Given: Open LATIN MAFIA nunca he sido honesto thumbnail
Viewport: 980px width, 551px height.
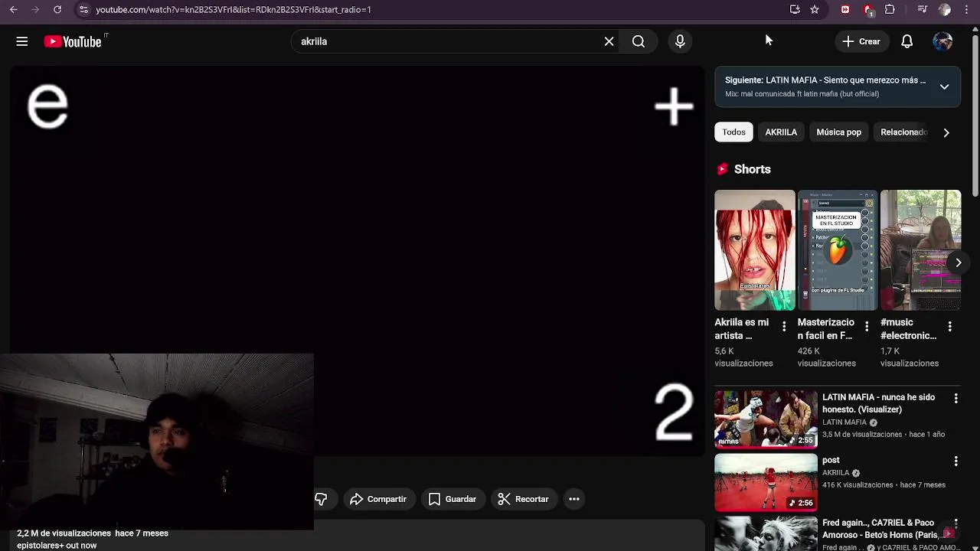Looking at the screenshot, I should click(x=766, y=419).
